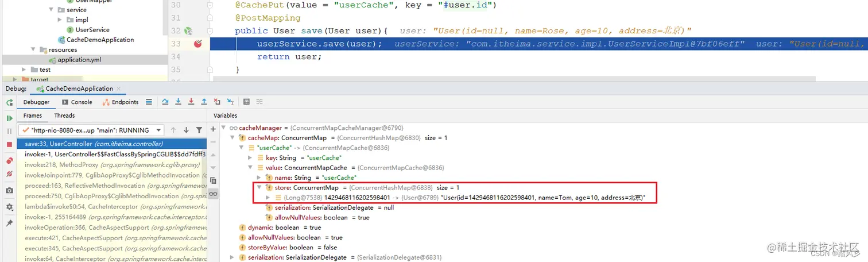Screen dimensions: 868x262
Task: Select the lambda$invoke$0:54, CacheInterceptor frame
Action: coord(111,206)
